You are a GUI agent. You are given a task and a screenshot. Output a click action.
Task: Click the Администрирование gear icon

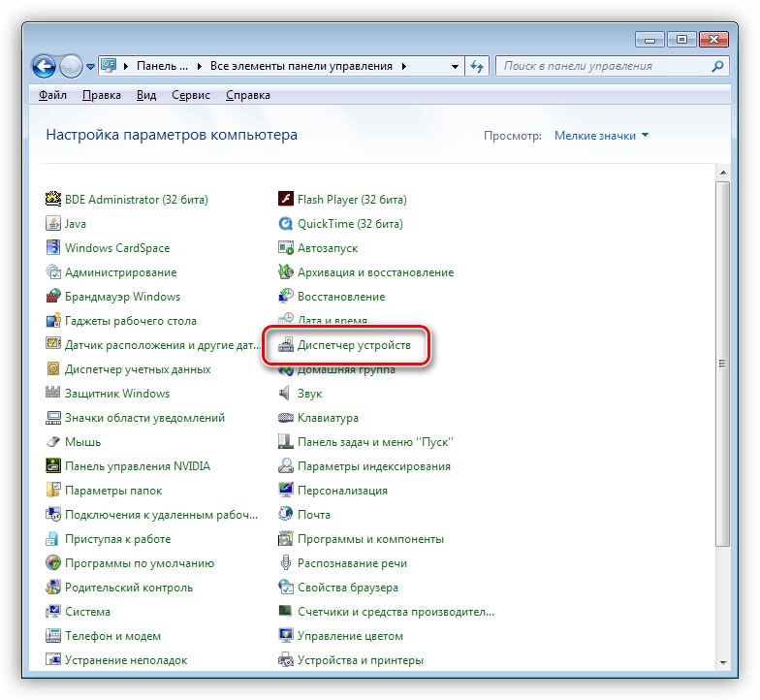click(x=52, y=271)
